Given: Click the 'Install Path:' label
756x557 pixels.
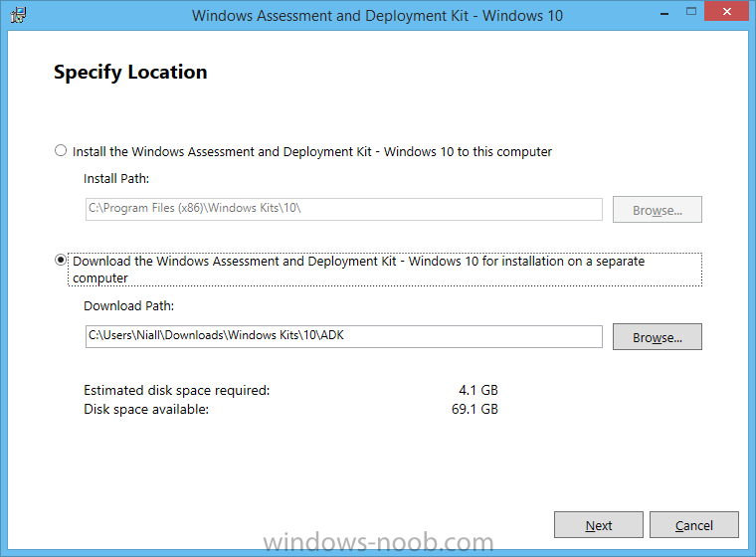Looking at the screenshot, I should coord(116,178).
